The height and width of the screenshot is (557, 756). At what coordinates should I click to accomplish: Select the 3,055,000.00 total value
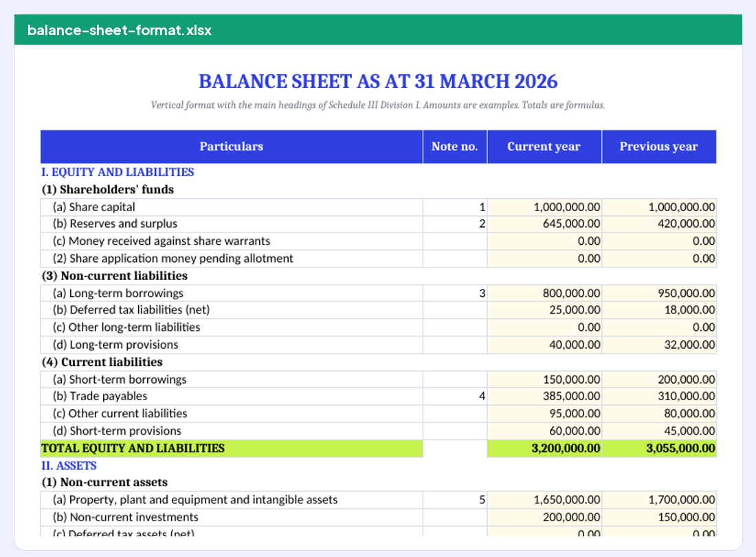tap(658, 448)
